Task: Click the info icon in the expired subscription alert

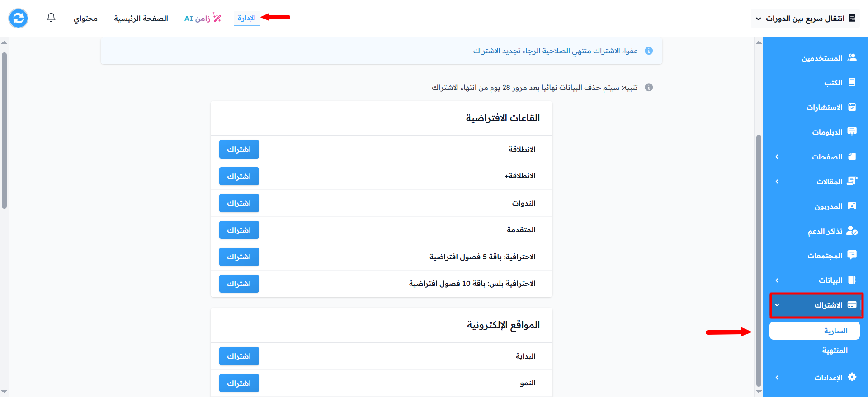Action: pyautogui.click(x=649, y=51)
